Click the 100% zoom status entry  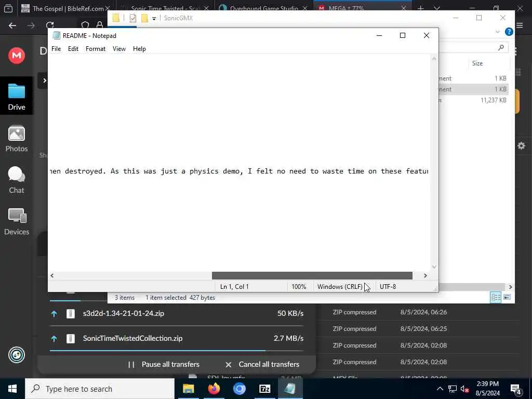point(299,287)
